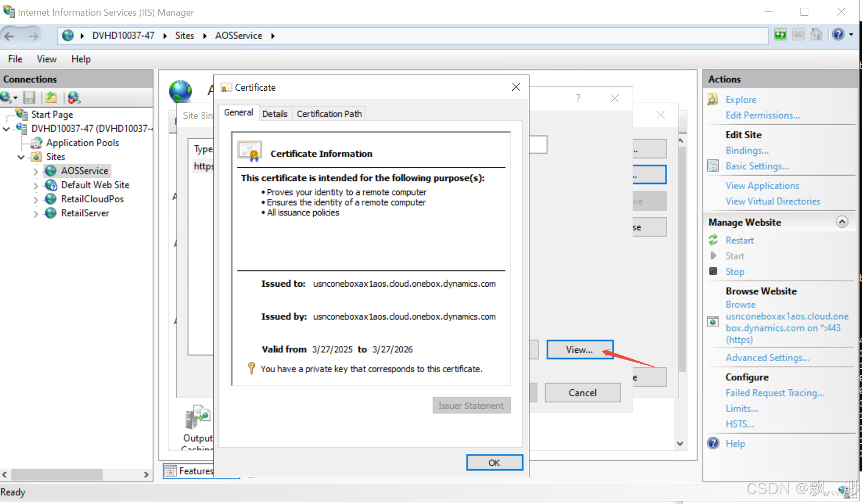
Task: Click the Explore folder icon
Action: tap(713, 99)
